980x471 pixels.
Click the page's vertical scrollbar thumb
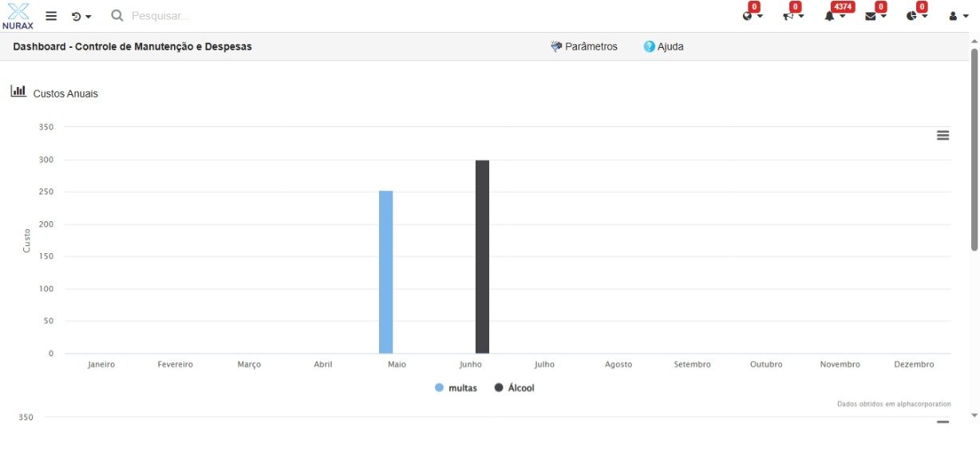(974, 148)
